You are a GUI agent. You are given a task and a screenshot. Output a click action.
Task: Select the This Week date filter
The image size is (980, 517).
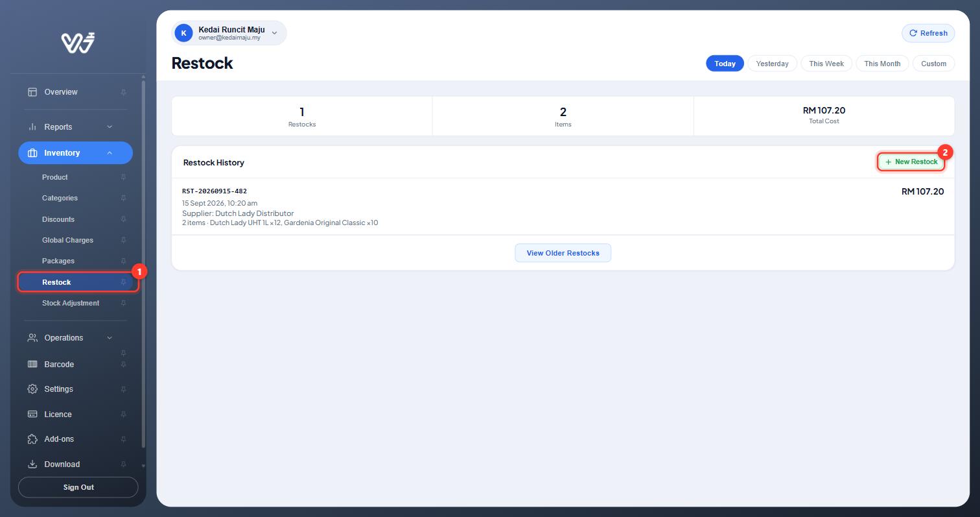tap(826, 64)
